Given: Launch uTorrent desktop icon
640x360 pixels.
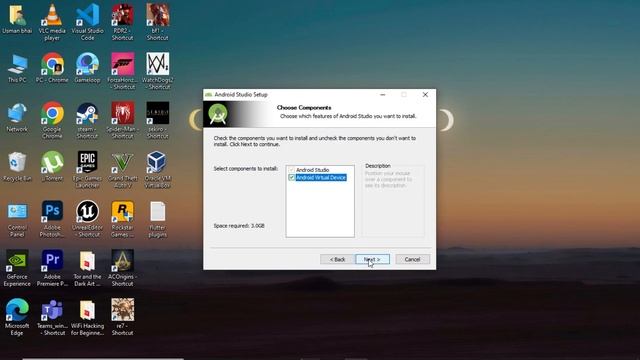Looking at the screenshot, I should [52, 162].
